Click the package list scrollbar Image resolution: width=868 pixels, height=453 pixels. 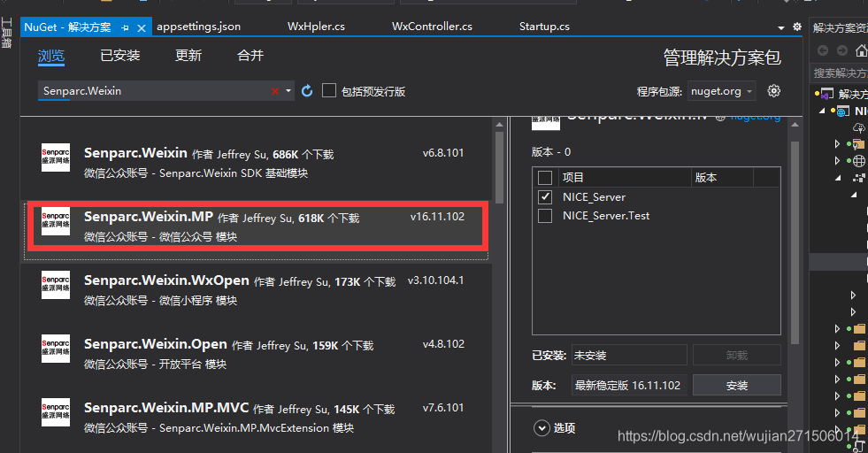click(x=499, y=168)
